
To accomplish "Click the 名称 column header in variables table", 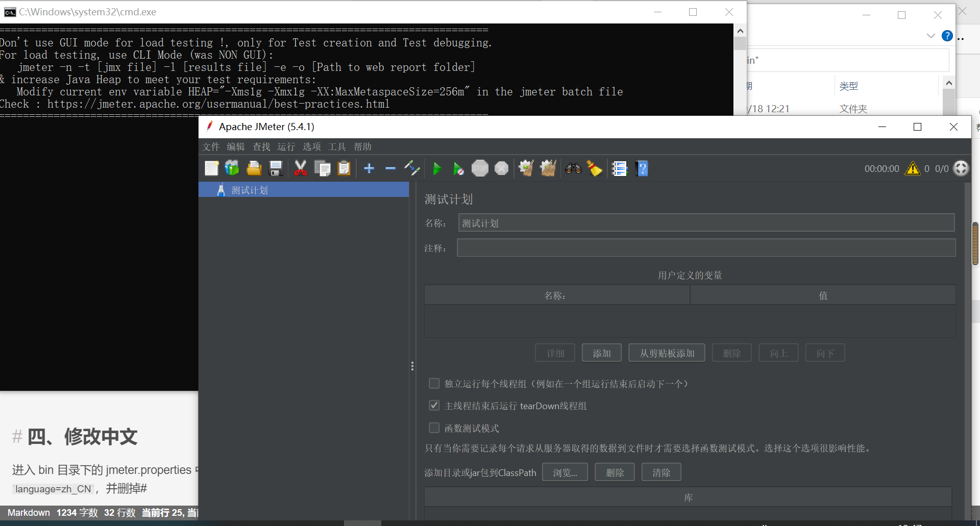I will (557, 295).
